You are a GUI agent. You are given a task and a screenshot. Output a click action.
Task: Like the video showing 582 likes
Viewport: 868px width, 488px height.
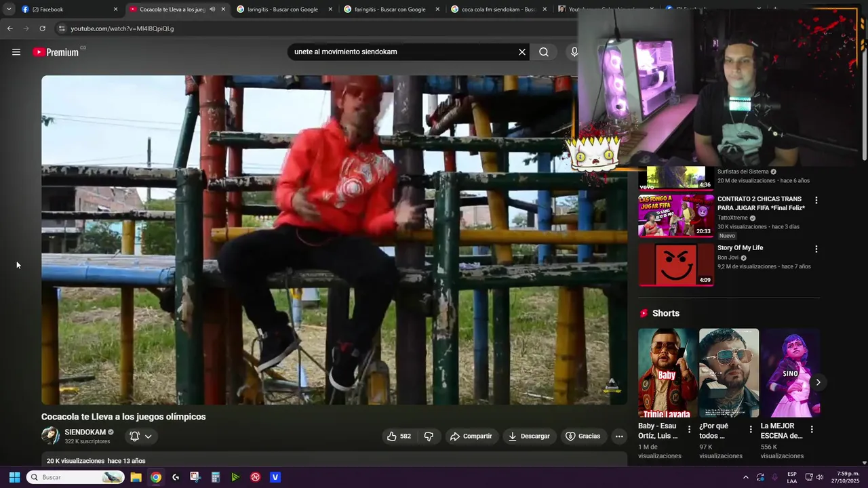pyautogui.click(x=399, y=436)
